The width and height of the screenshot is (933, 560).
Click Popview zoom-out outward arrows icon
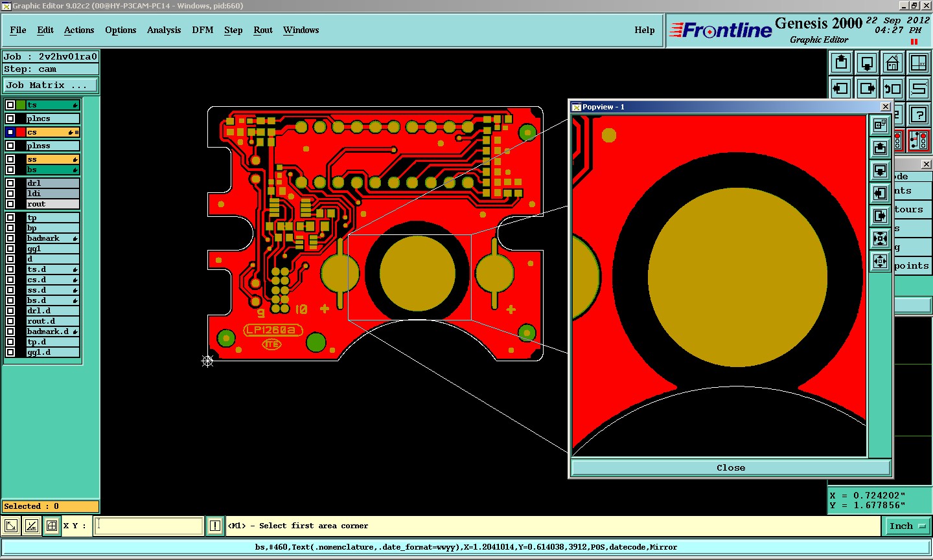pos(880,261)
